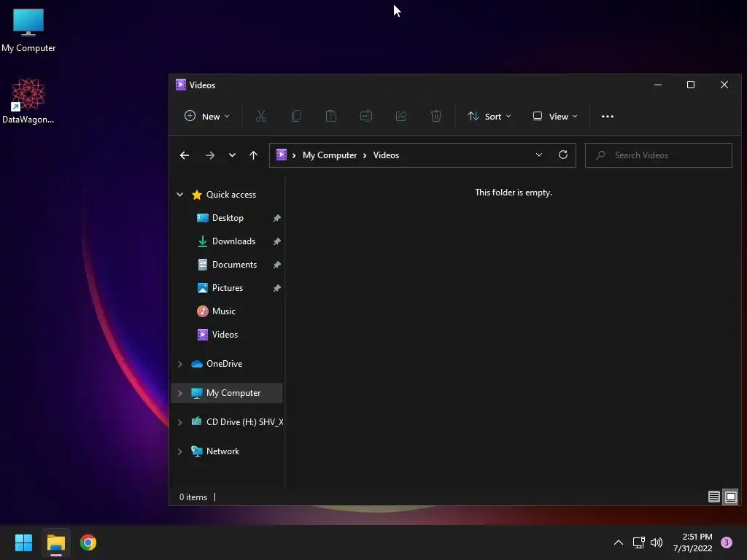The image size is (747, 560).
Task: Refresh the Videos folder view
Action: [563, 155]
